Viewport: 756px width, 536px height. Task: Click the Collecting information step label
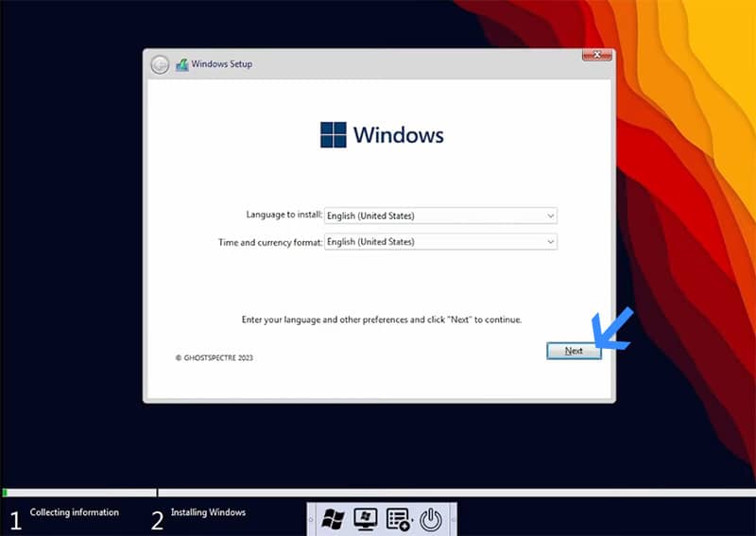tap(75, 512)
